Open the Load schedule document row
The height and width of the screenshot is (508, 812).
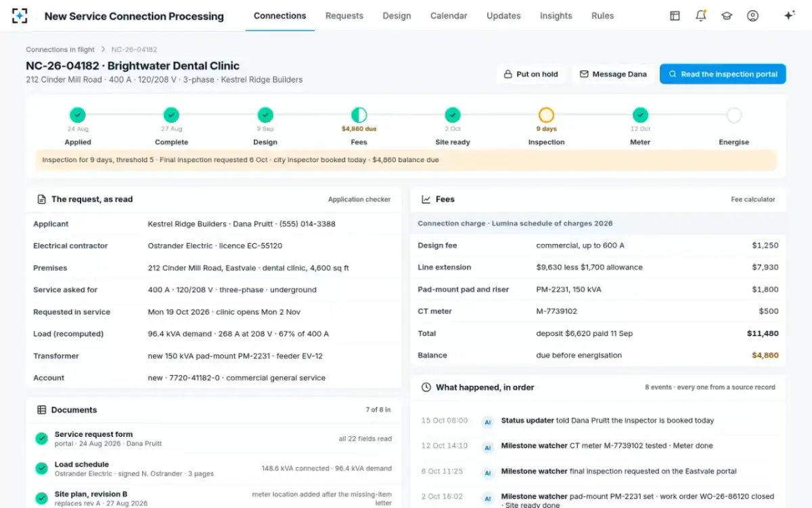coord(214,469)
